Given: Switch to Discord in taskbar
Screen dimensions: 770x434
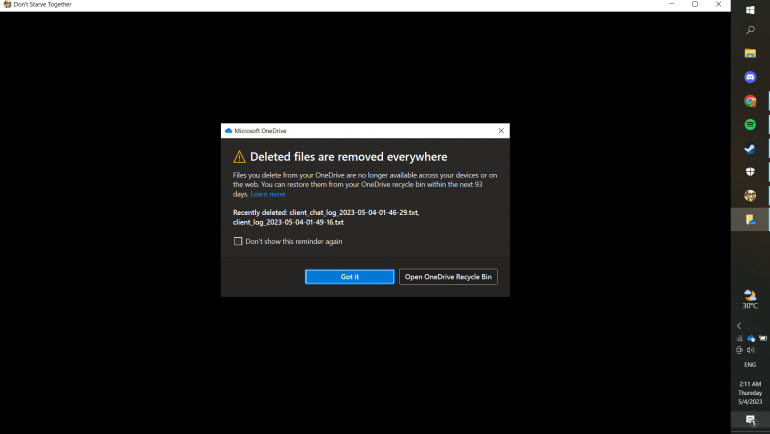Looking at the screenshot, I should click(750, 77).
